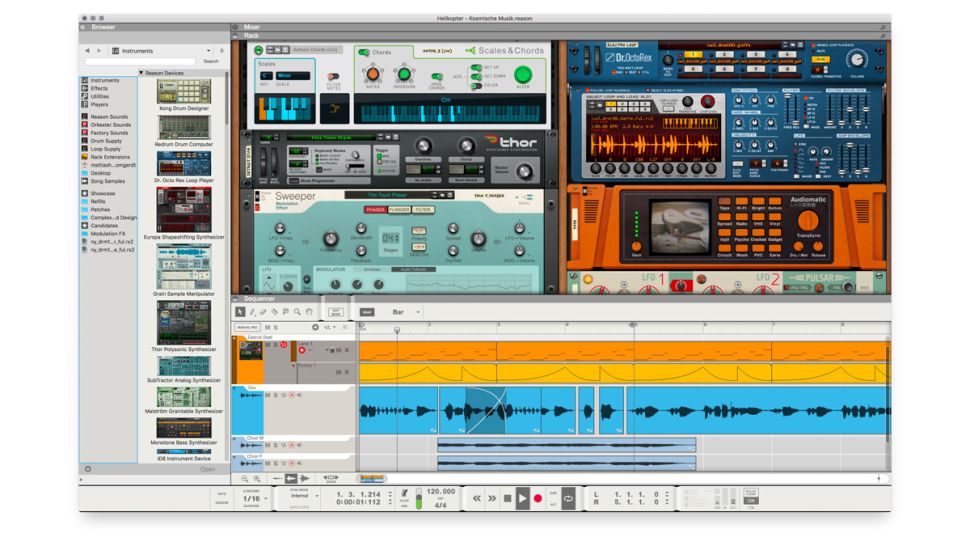Viewport: 970px width, 546px height.
Task: Toggle Filter Notes switch on Scales & Chords
Action: pos(333,77)
